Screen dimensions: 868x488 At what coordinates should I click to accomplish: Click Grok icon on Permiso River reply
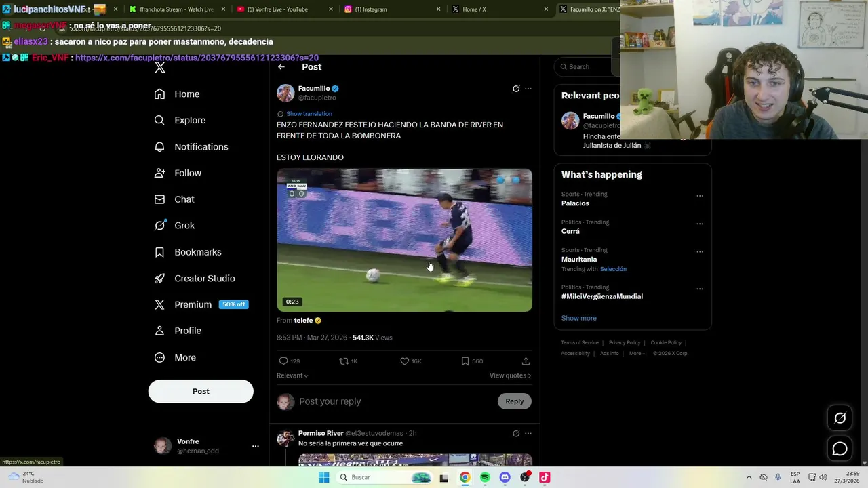point(516,434)
